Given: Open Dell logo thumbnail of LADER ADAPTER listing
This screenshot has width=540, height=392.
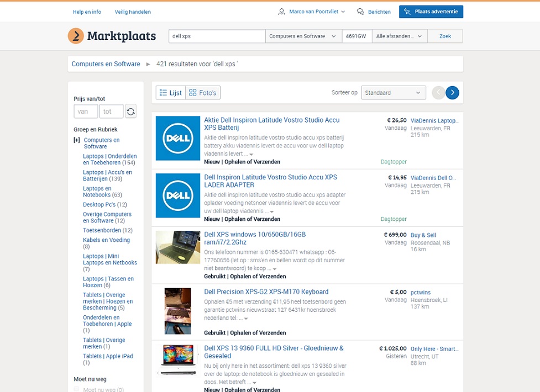Looking at the screenshot, I should click(178, 195).
